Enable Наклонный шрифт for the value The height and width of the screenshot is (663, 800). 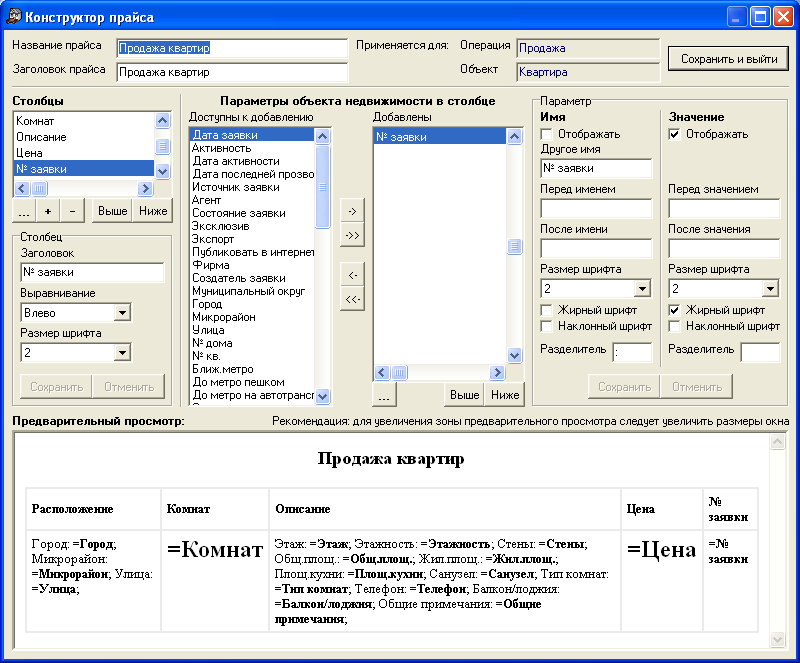(674, 326)
